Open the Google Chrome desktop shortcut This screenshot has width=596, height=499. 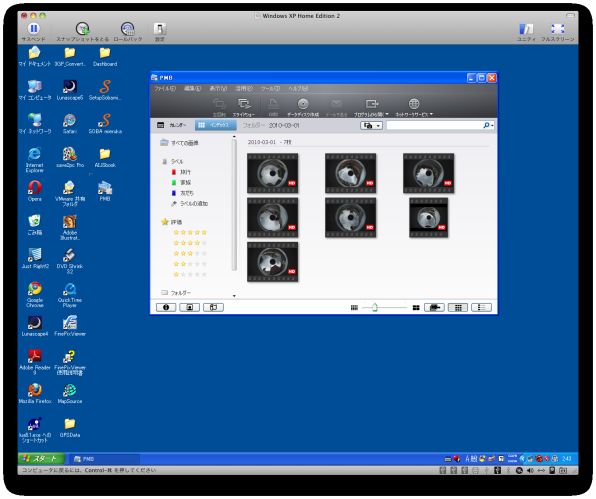(x=35, y=295)
